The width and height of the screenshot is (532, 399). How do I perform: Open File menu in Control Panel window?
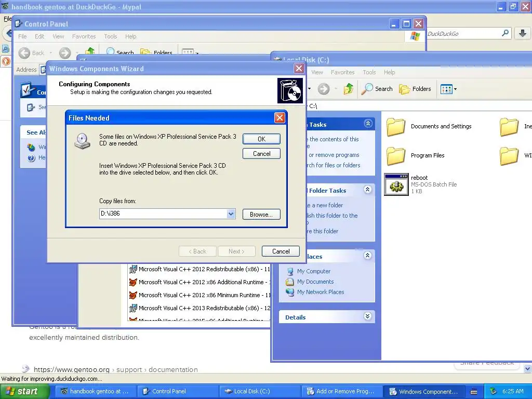pyautogui.click(x=22, y=36)
